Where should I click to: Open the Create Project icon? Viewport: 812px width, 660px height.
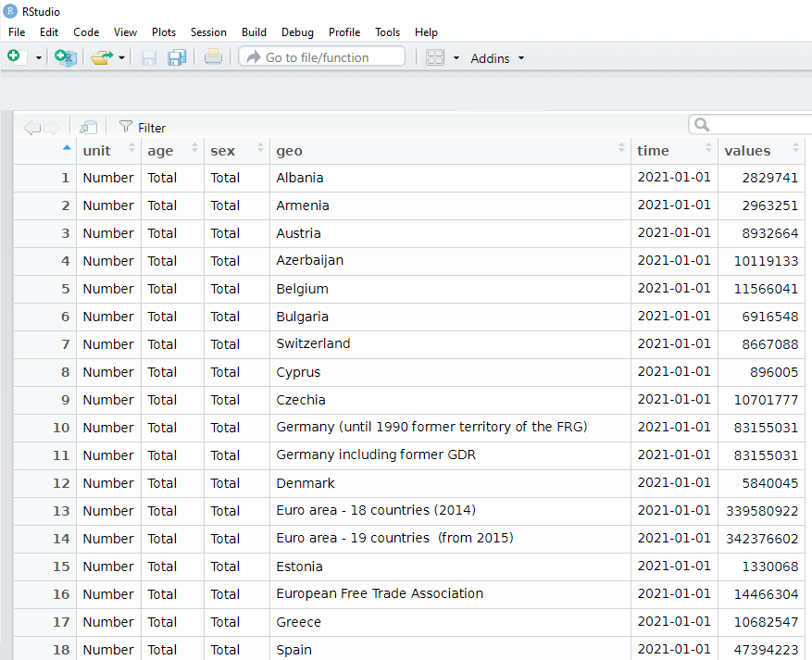point(64,56)
